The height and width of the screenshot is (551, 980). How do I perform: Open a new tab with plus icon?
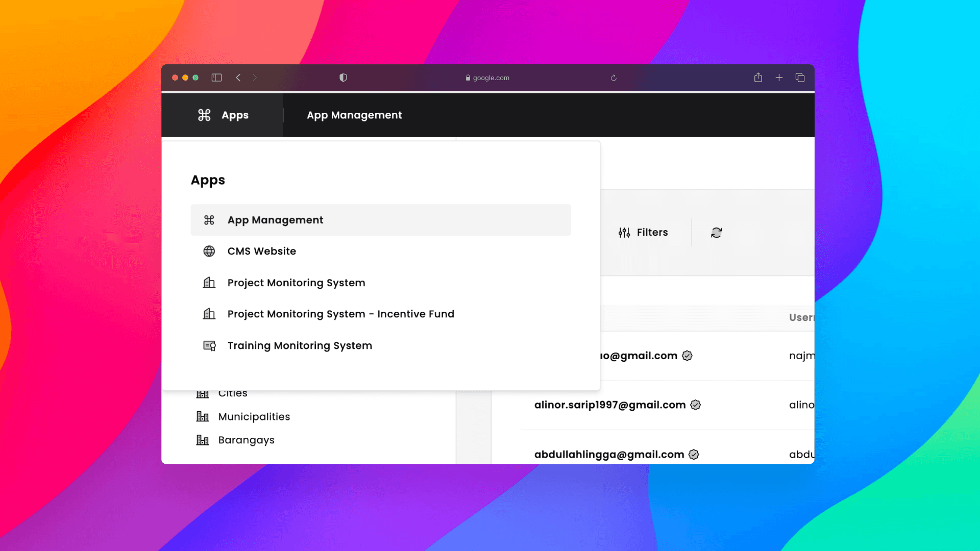(x=779, y=78)
